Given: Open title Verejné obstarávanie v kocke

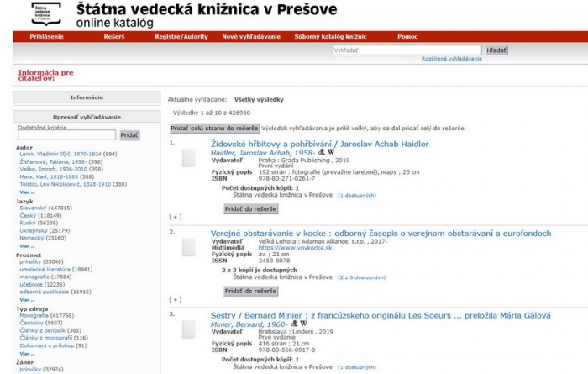Looking at the screenshot, I should pos(381,234).
